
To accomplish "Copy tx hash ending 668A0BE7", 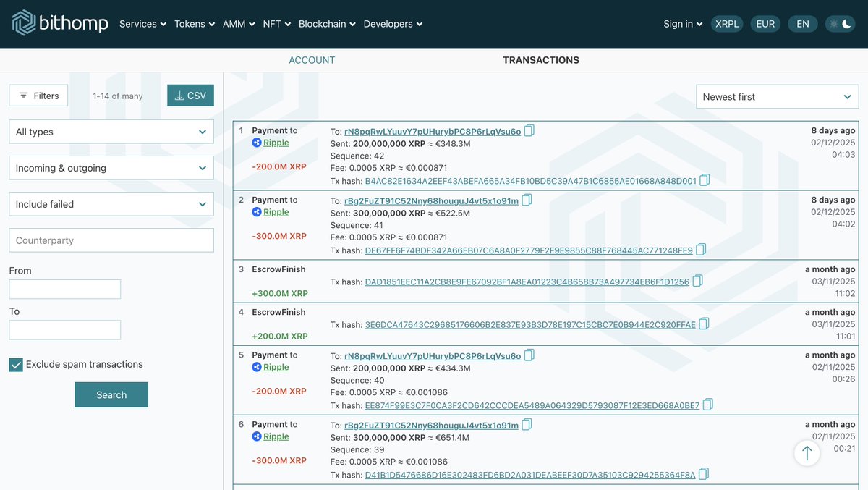I will (708, 405).
